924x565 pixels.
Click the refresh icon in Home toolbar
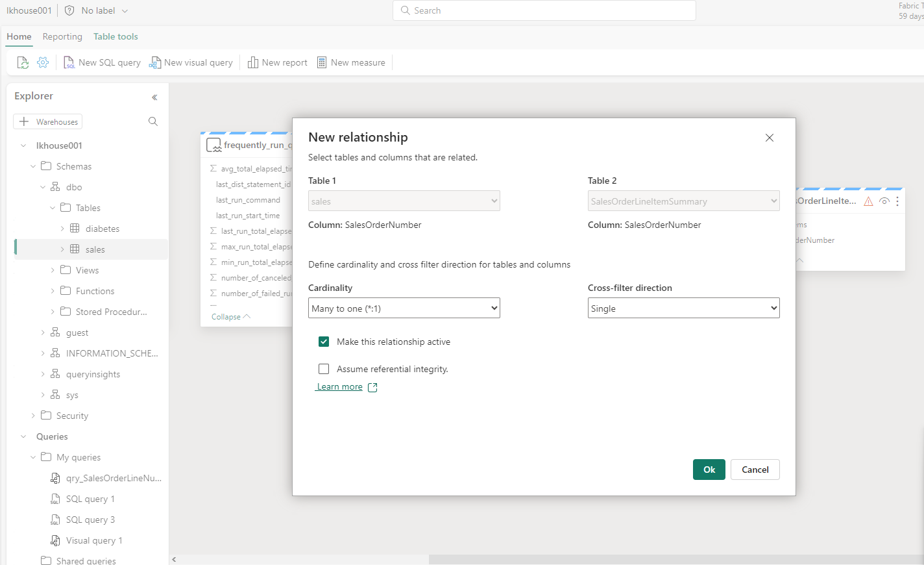[x=23, y=62]
